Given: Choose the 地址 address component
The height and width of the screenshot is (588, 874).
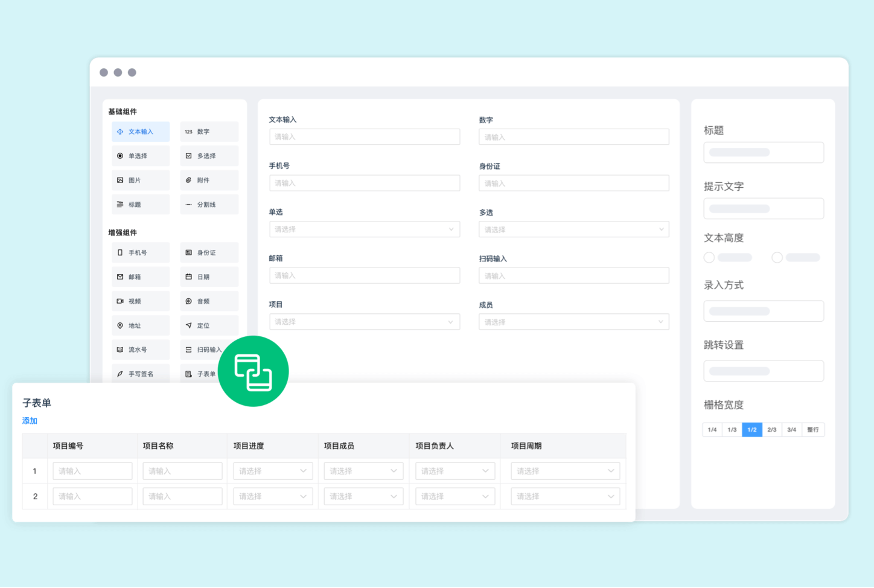Looking at the screenshot, I should coord(141,325).
